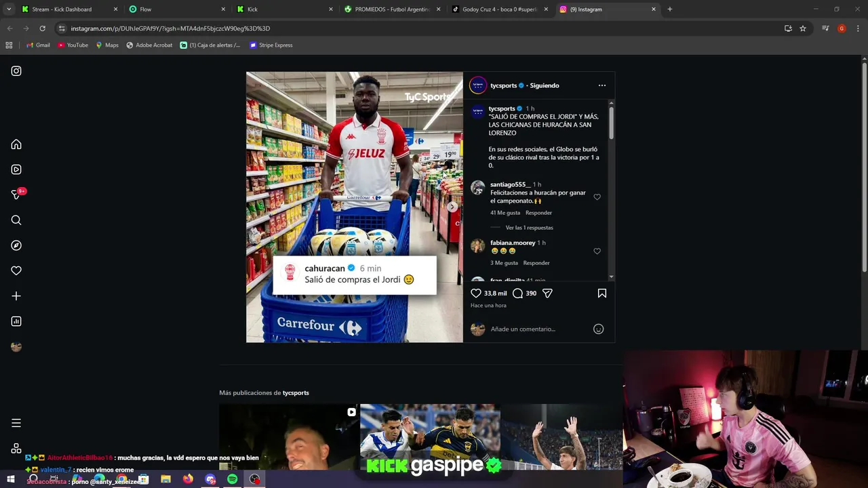Open the Chrome profile avatar
Image resolution: width=868 pixels, height=488 pixels.
tap(842, 28)
